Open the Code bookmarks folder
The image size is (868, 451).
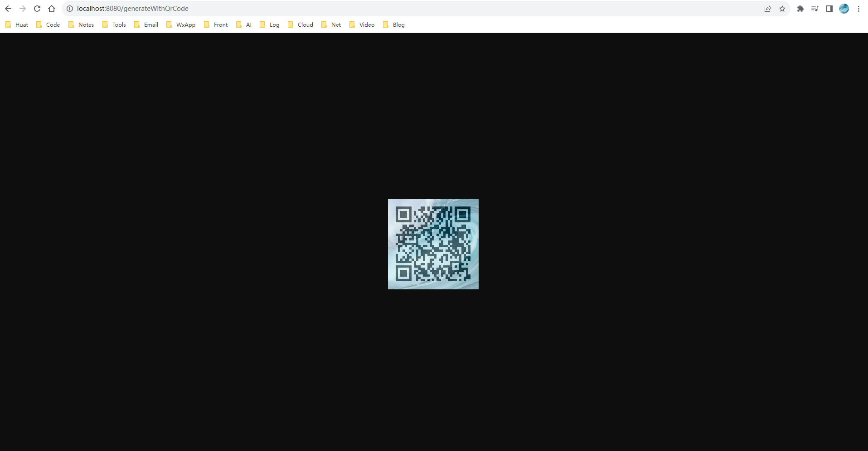52,24
